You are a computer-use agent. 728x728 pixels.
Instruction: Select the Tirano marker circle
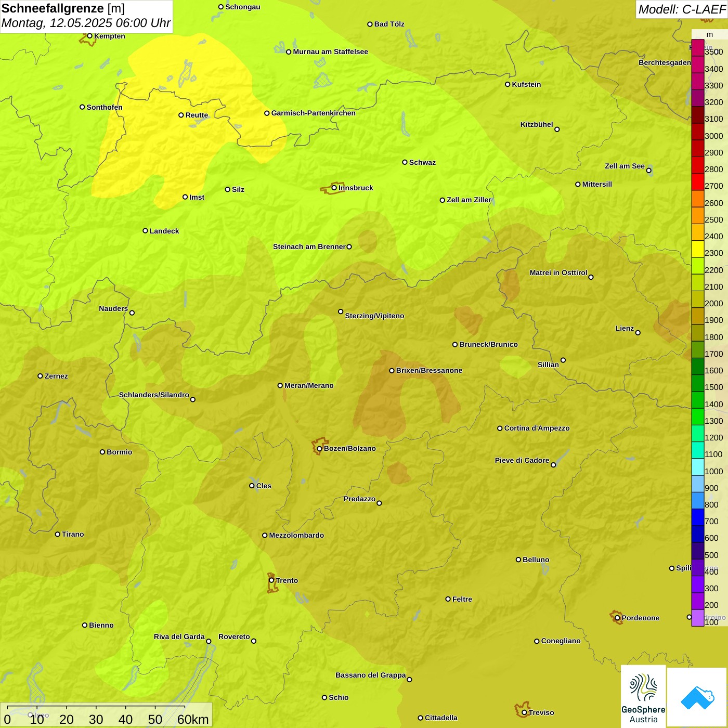coord(58,534)
